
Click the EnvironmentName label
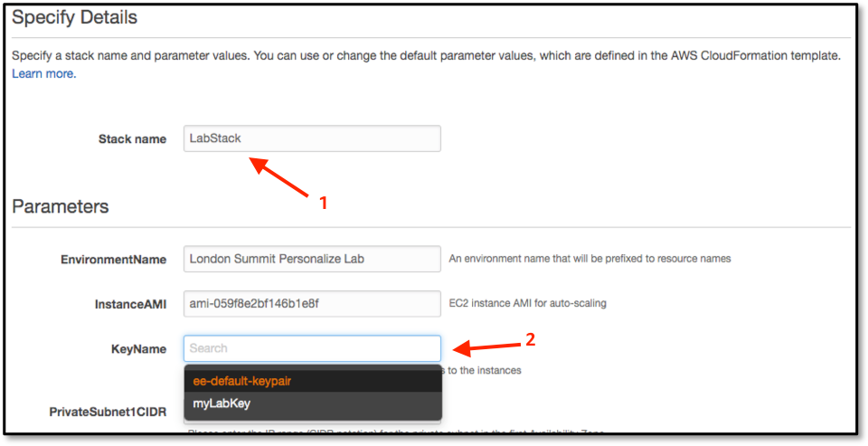coord(114,260)
